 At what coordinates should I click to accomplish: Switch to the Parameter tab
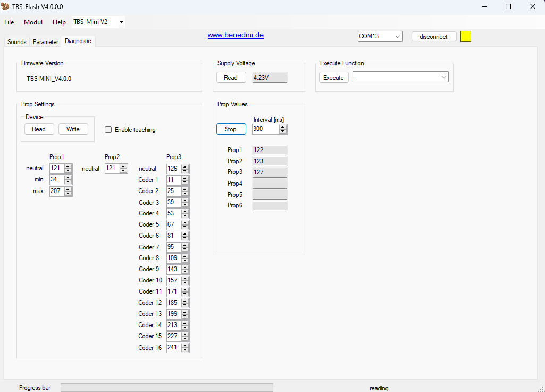(x=46, y=41)
